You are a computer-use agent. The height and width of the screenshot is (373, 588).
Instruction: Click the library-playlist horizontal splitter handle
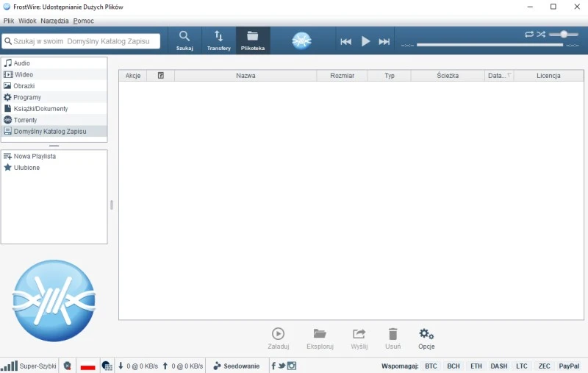[x=54, y=146]
